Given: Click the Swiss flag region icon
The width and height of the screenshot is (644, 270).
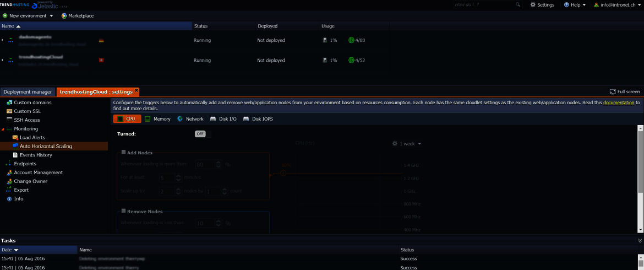Looking at the screenshot, I should 101,60.
